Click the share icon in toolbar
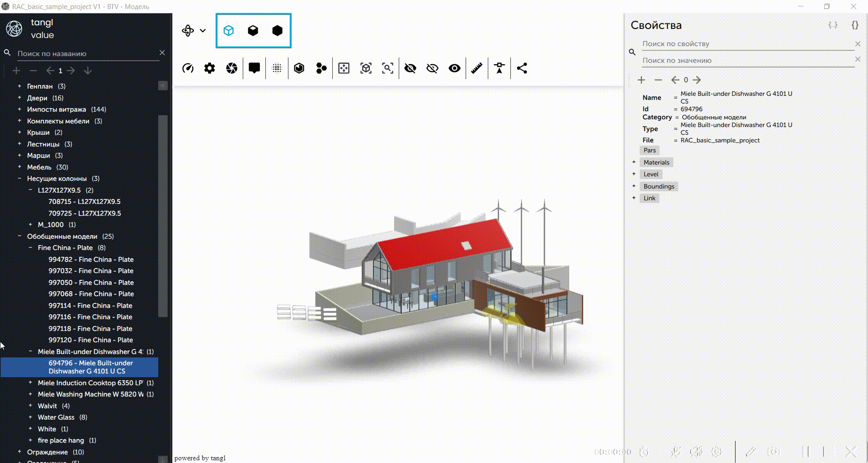This screenshot has width=868, height=463. pos(522,68)
